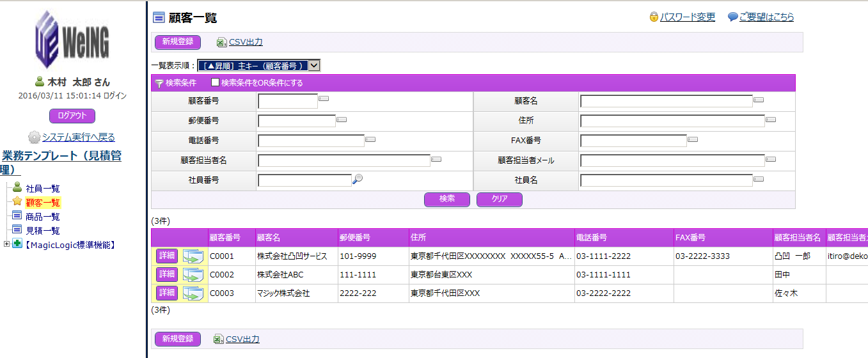Enable 検索条件をOR条件にする checkbox
The width and height of the screenshot is (868, 358).
[215, 82]
